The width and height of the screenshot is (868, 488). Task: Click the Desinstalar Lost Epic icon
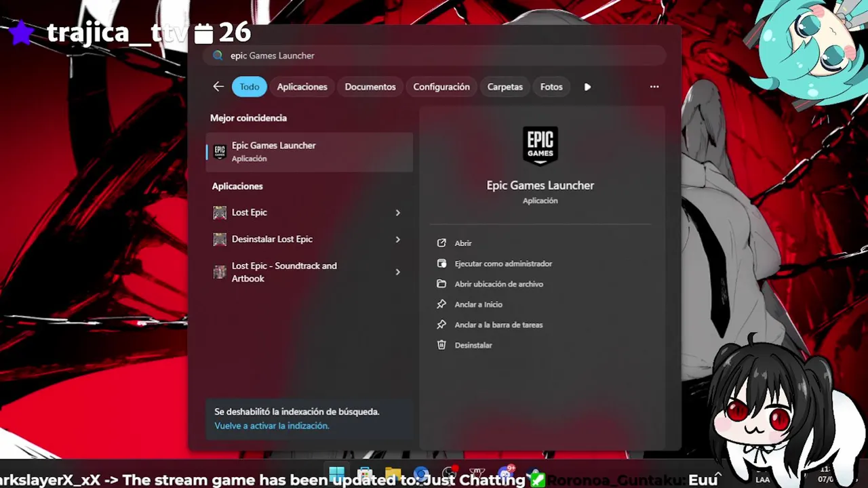click(x=220, y=239)
